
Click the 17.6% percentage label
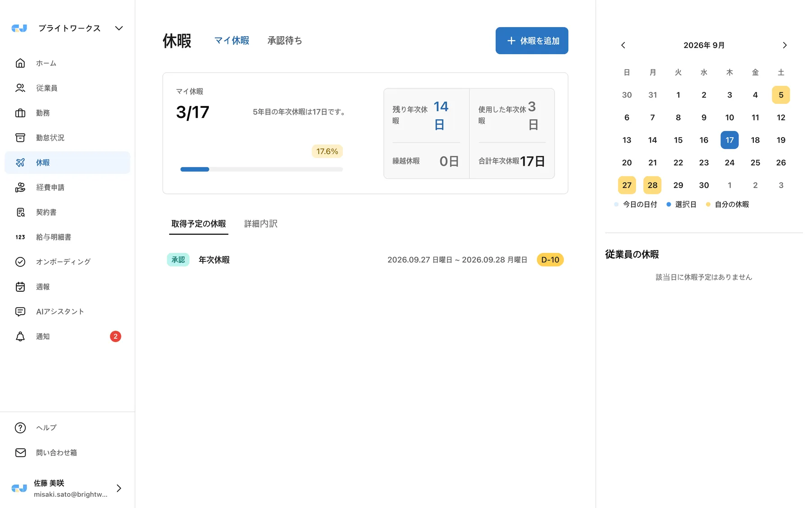click(327, 151)
